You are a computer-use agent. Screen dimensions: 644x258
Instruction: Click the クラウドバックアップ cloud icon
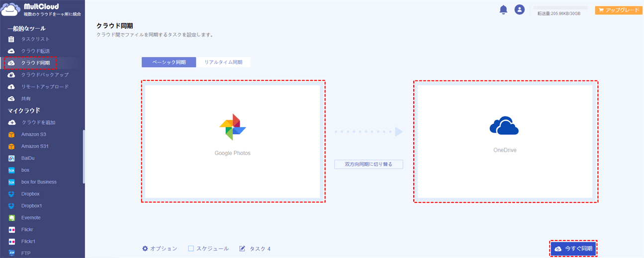(11, 75)
